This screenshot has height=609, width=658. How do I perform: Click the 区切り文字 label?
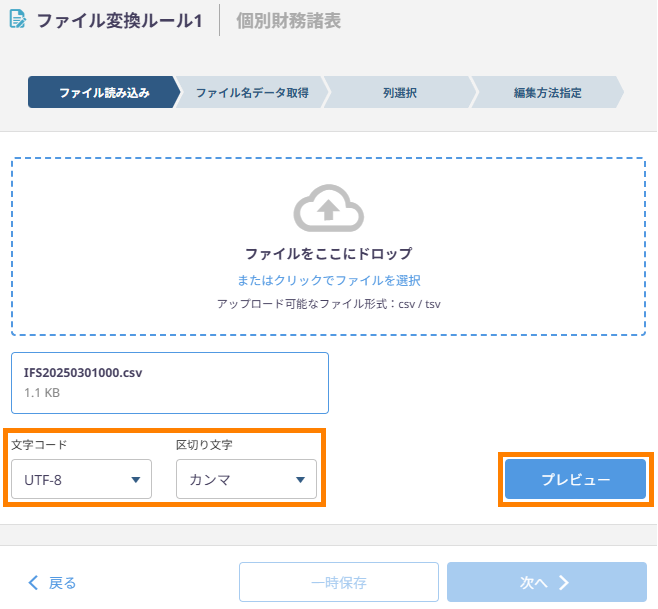pyautogui.click(x=204, y=445)
